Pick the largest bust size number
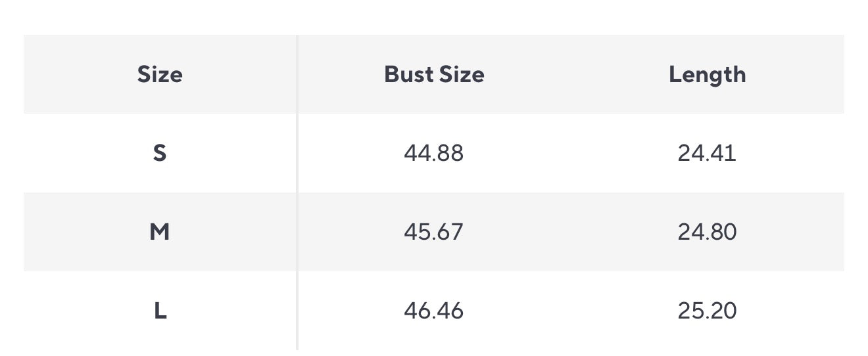This screenshot has height=356, width=868. (x=433, y=311)
